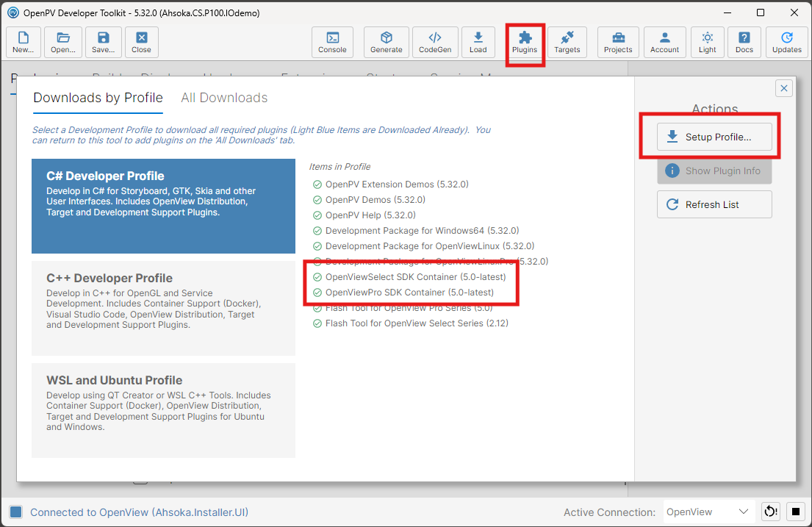Click the stop connection icon in status bar

coord(796,512)
